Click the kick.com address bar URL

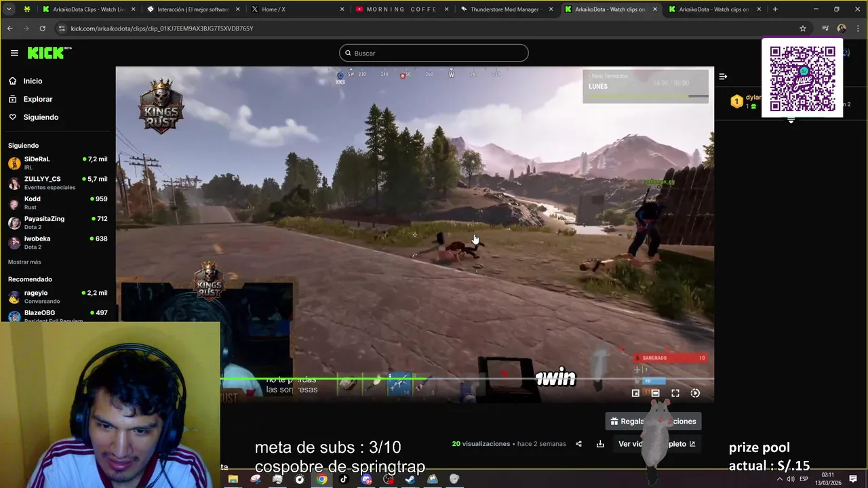coord(162,28)
